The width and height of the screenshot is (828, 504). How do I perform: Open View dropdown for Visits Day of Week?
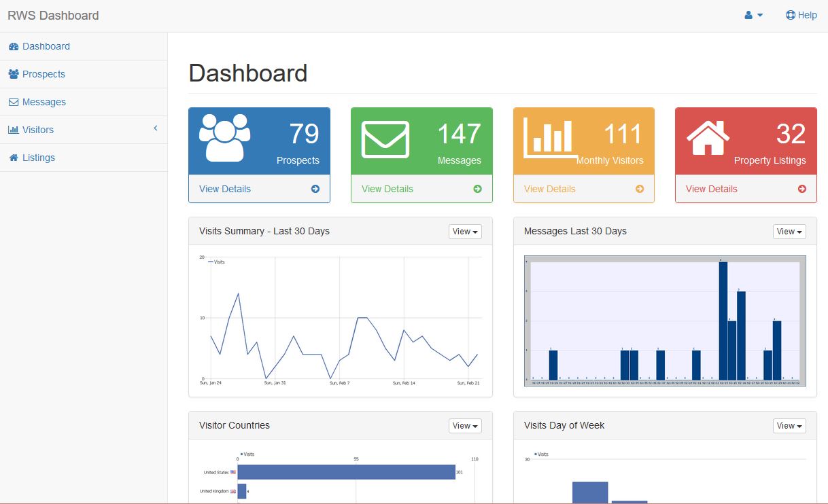(789, 426)
